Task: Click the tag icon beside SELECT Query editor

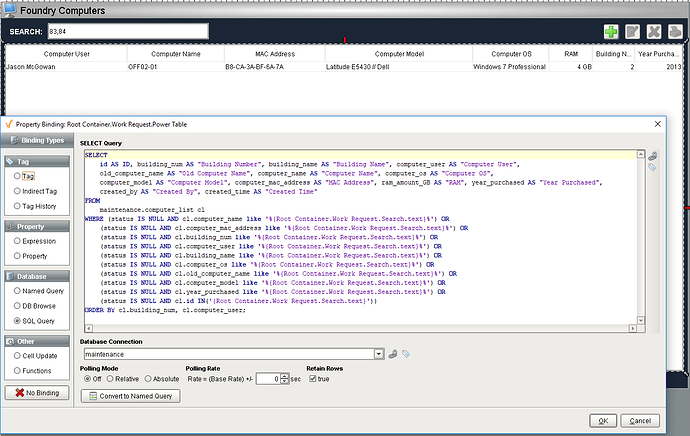Action: pyautogui.click(x=652, y=167)
